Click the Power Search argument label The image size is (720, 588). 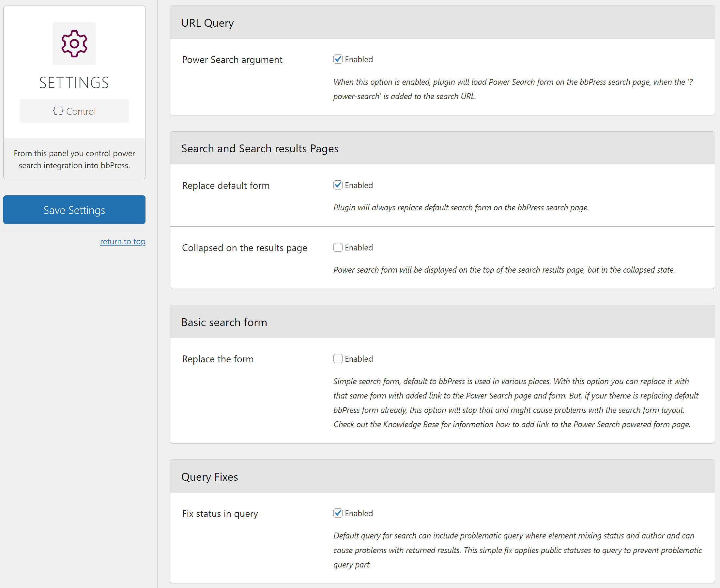(232, 60)
